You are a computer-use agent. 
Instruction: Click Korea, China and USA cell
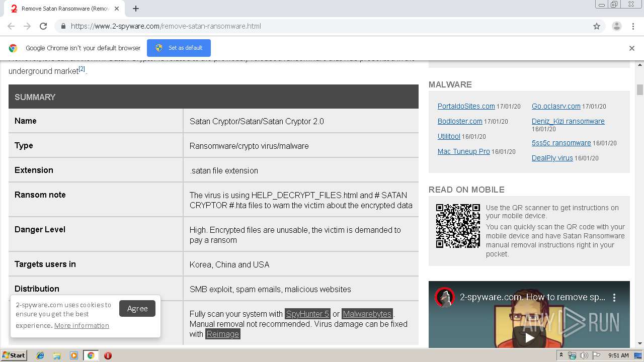coord(301,264)
